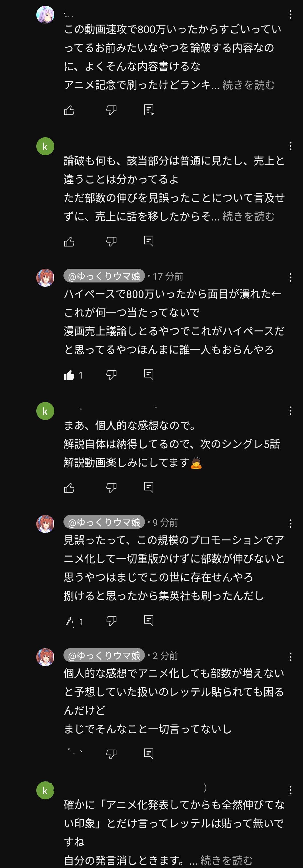Expand "続きを読む" on the "論破も何も" comment

click(x=248, y=216)
